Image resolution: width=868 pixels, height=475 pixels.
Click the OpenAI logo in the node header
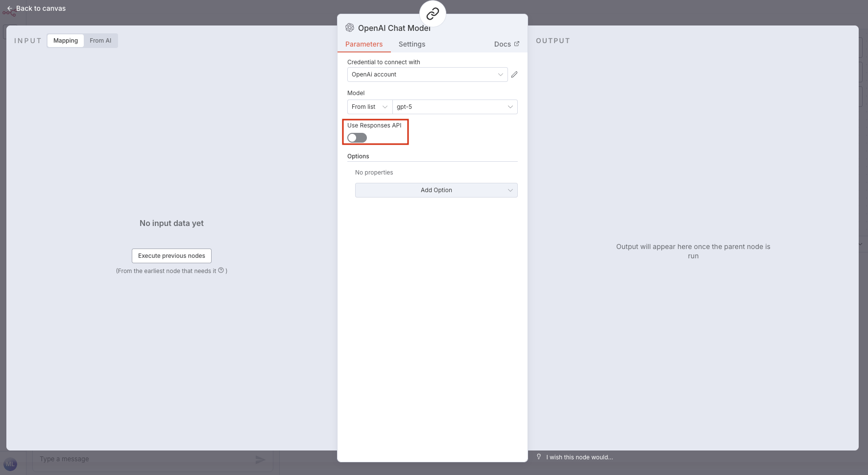tap(350, 27)
